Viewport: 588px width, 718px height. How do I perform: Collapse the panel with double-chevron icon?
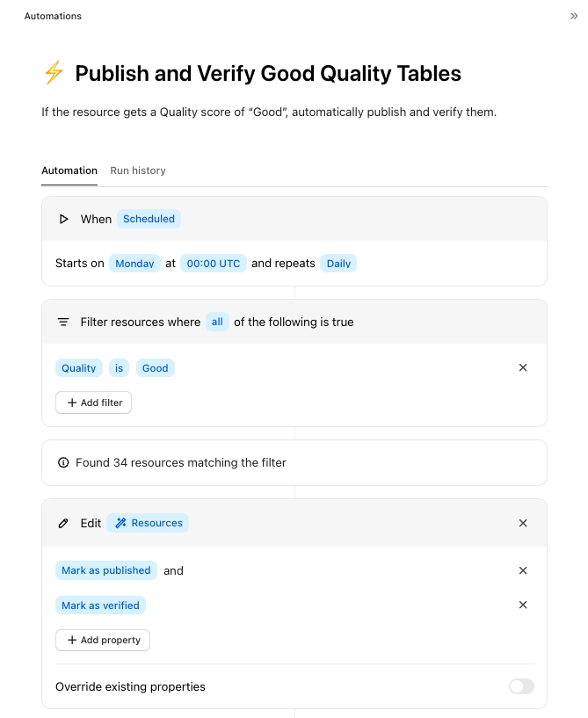pyautogui.click(x=574, y=16)
